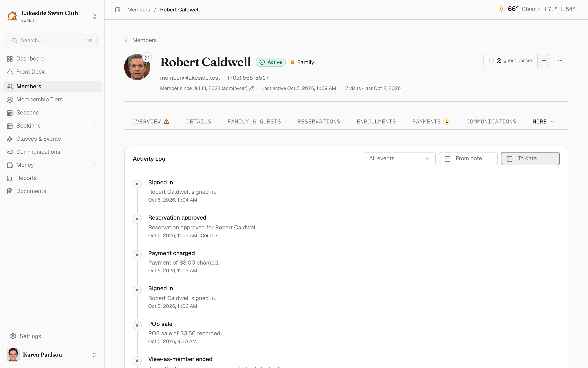Click 2 guest passes button

point(510,61)
